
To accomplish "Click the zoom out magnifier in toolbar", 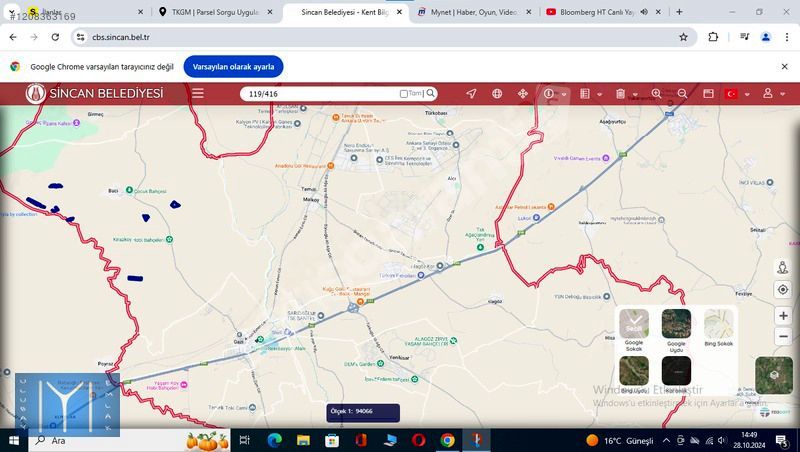I will (x=682, y=94).
